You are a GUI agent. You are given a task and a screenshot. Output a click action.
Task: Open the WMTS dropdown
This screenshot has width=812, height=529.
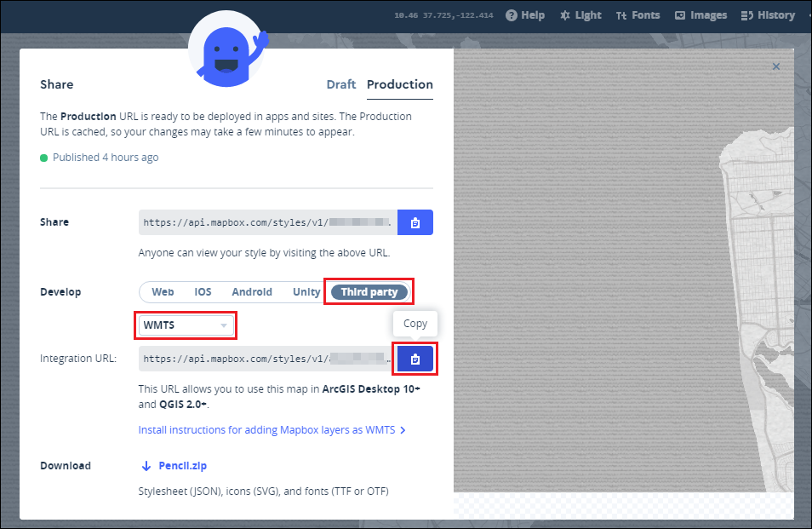click(186, 325)
